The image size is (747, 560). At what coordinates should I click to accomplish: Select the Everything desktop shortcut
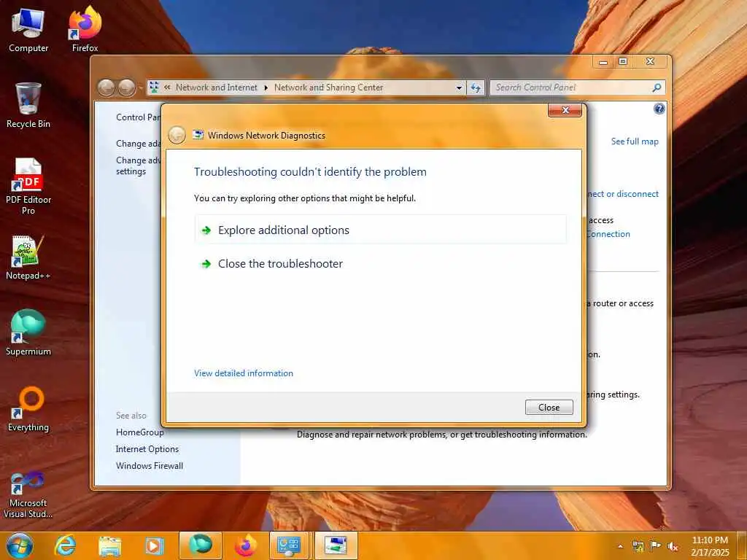(x=28, y=408)
